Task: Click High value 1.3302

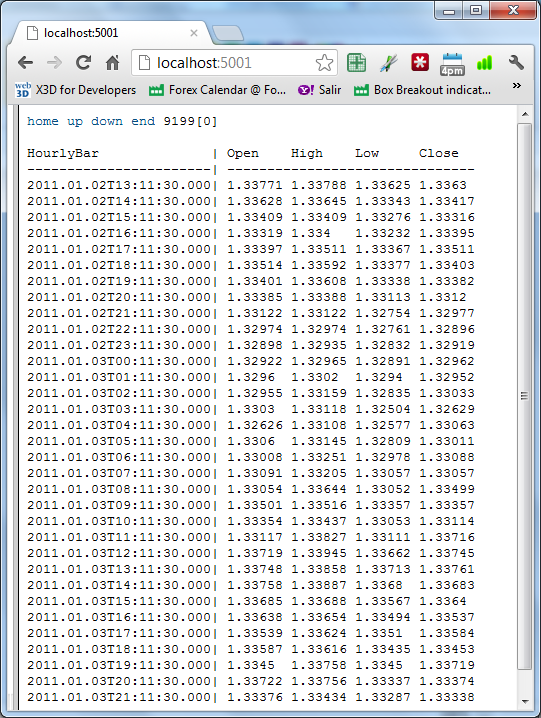Action: coord(315,377)
